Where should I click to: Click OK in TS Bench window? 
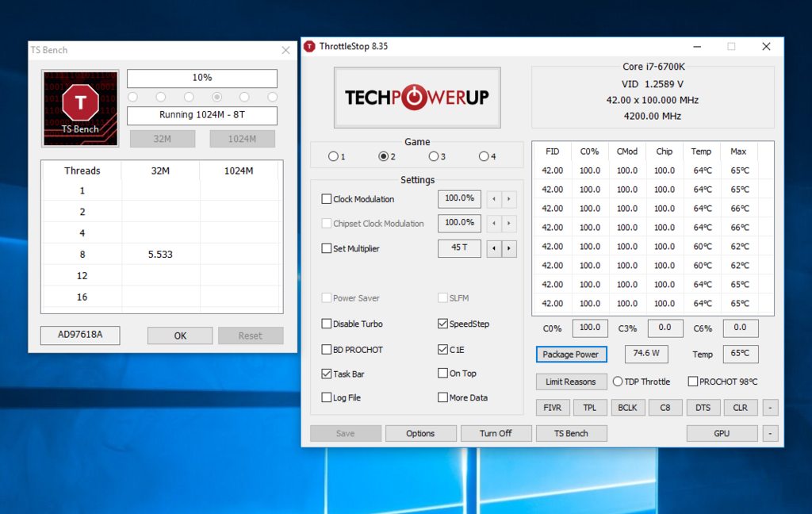(x=180, y=336)
